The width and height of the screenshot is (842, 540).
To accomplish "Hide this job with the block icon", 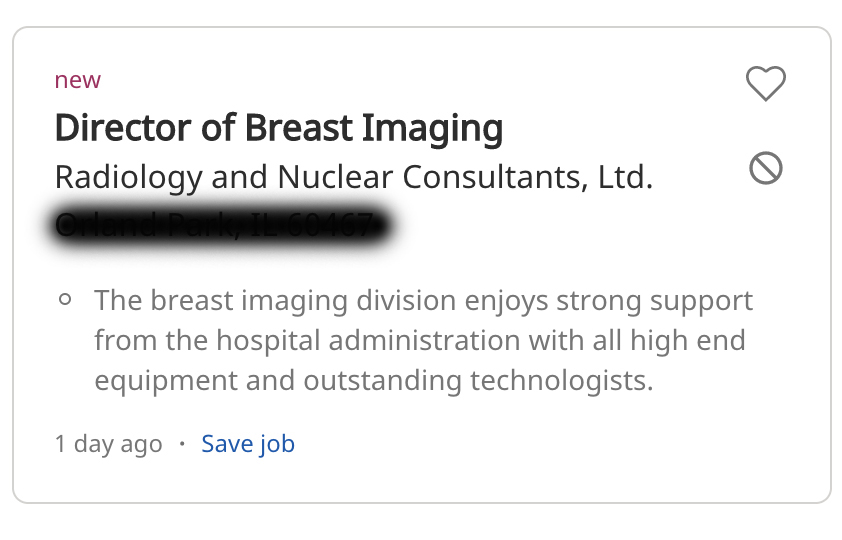I will [766, 168].
